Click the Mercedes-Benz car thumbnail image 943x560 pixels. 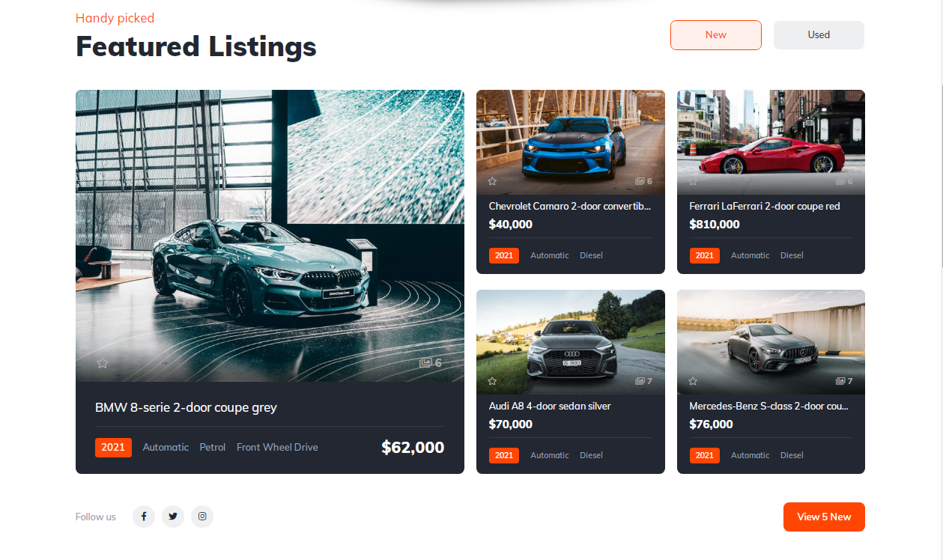[771, 342]
